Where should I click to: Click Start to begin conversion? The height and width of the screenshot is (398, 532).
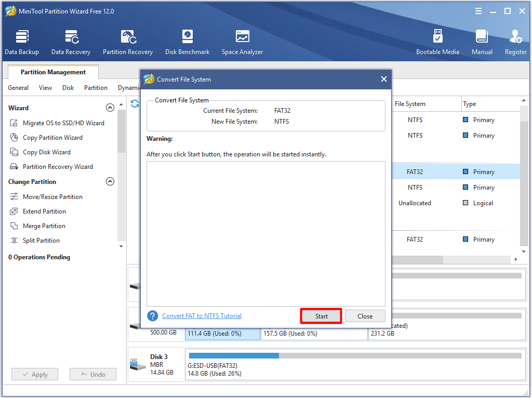[x=321, y=316]
